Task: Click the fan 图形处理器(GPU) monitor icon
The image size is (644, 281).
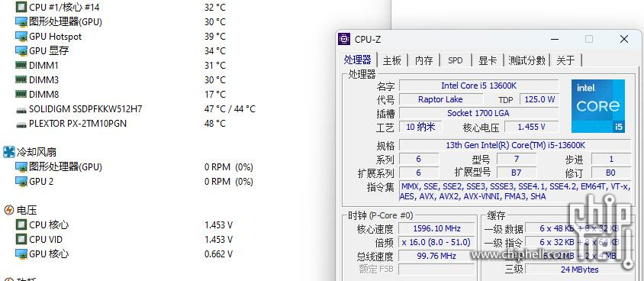Action: click(x=21, y=166)
